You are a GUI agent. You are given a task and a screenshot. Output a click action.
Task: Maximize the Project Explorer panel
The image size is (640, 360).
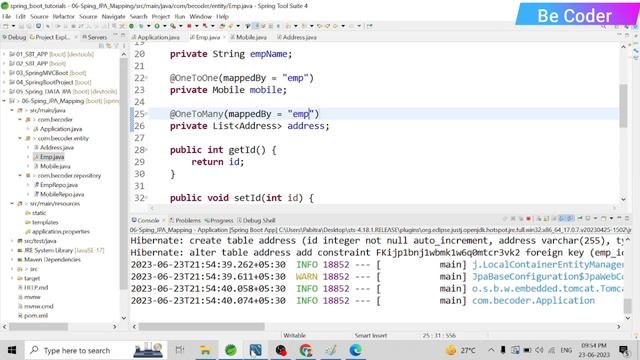tap(123, 36)
